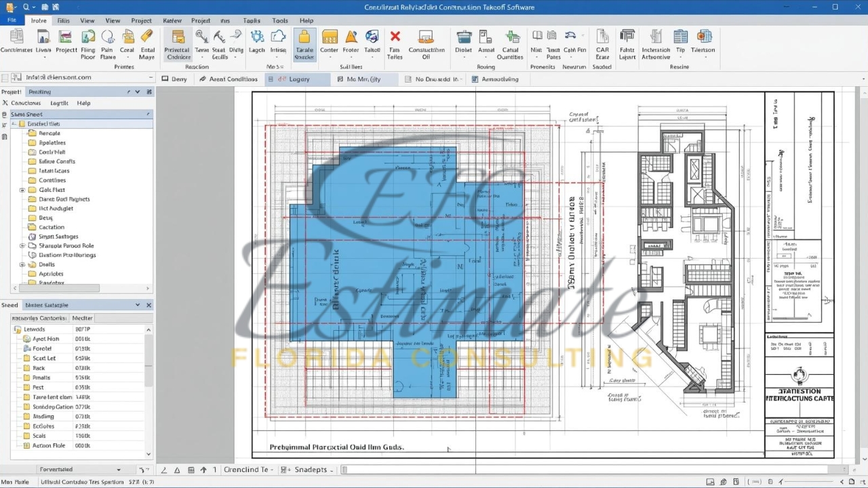Open the address box dropdown arrow

149,77
